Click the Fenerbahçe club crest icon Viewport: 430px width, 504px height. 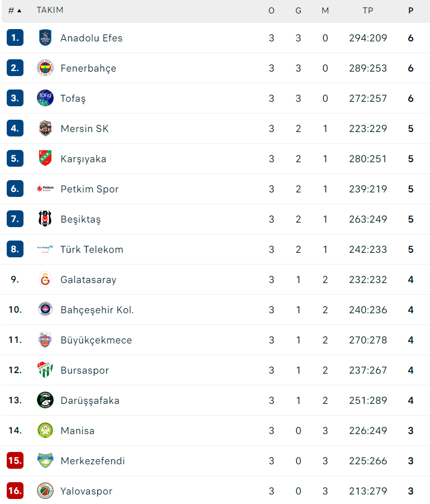45,68
